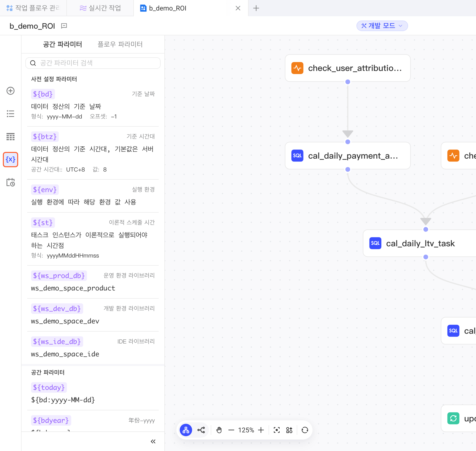Add a new tab with plus button
The width and height of the screenshot is (476, 451).
256,8
